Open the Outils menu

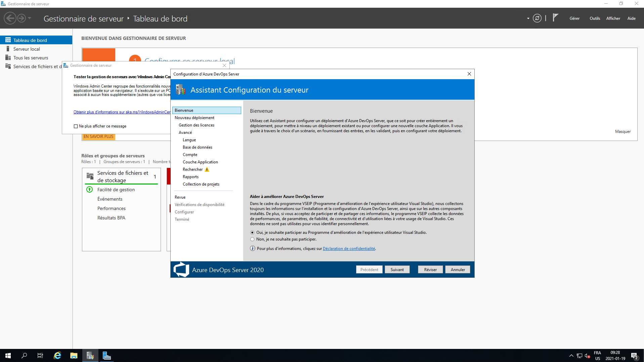(x=594, y=18)
